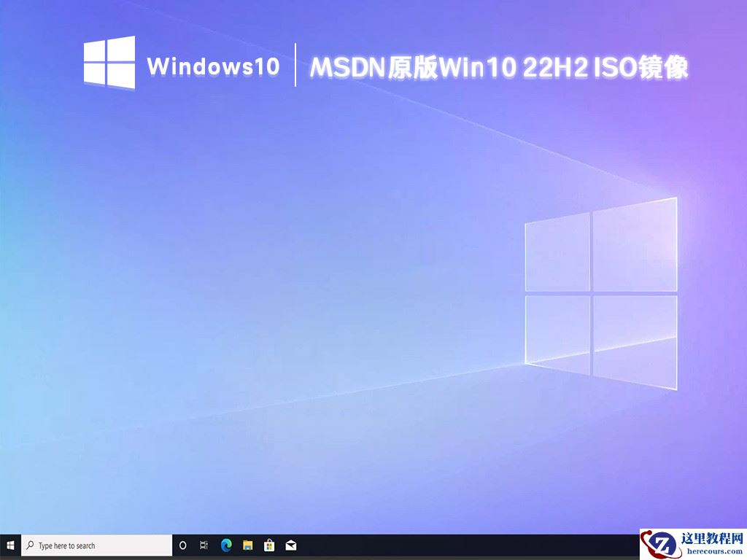Launch Microsoft Edge from the taskbar
Viewport: 747px width, 560px height.
(226, 545)
